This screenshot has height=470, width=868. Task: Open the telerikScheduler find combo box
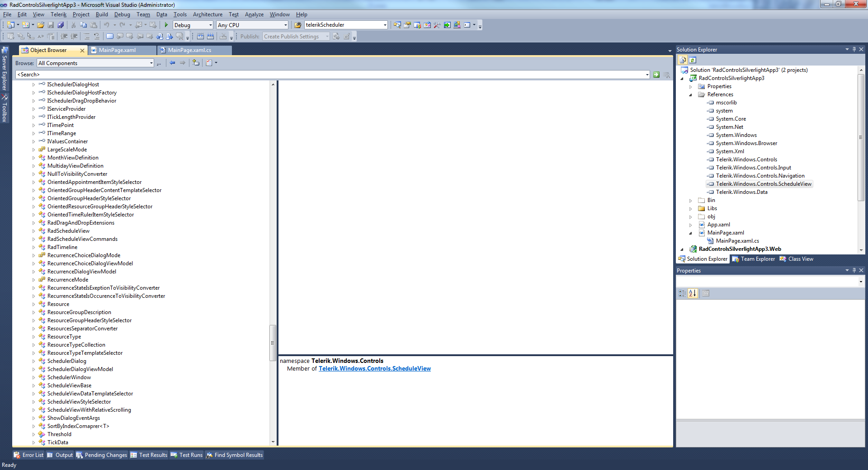(385, 25)
